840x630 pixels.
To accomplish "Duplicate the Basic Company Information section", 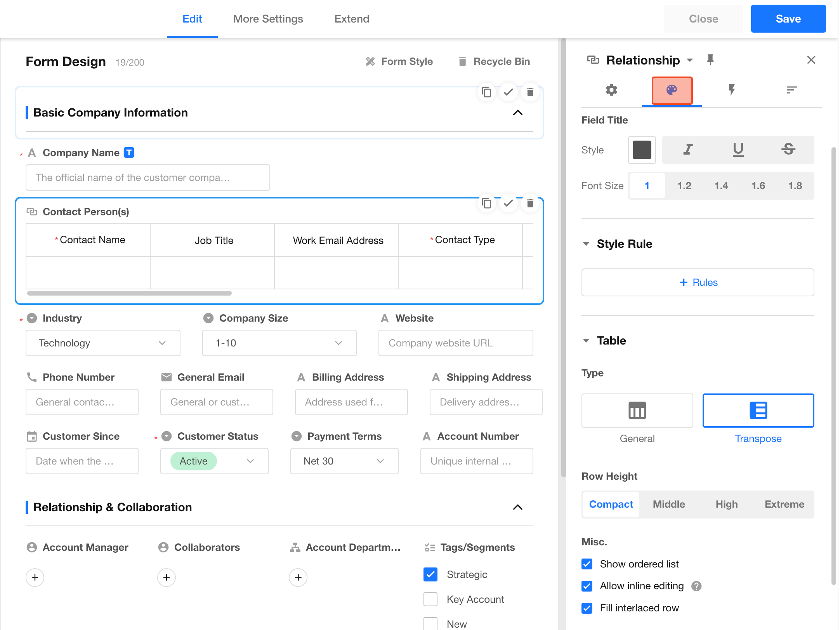I will [x=486, y=92].
